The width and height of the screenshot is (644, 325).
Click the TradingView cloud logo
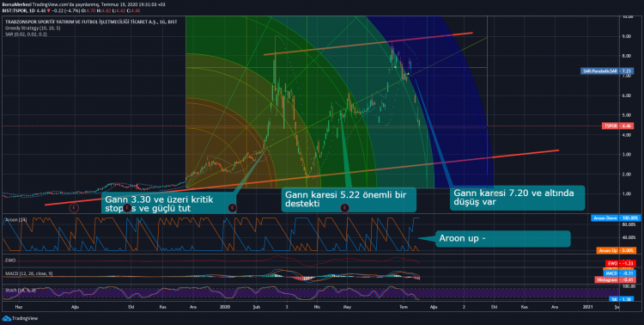[x=6, y=318]
